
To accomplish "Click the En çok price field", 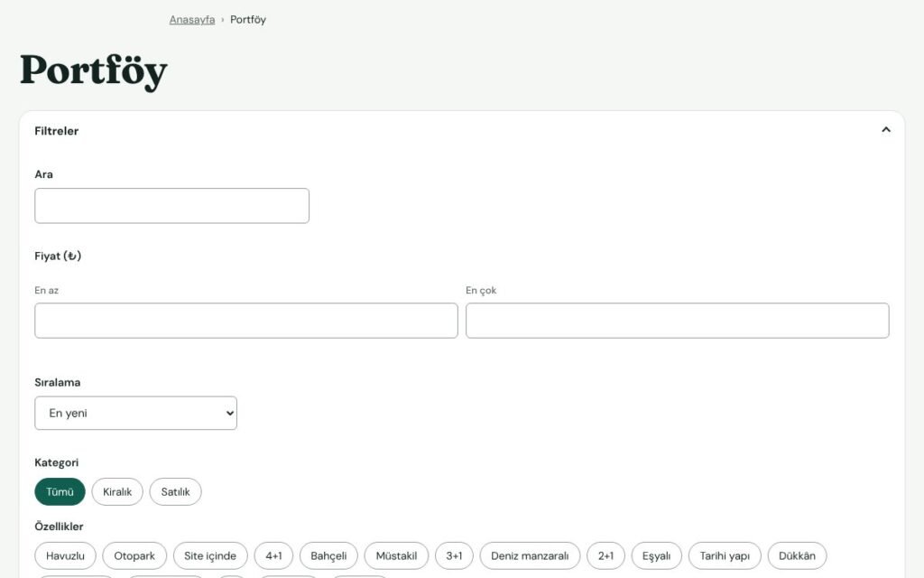I will (678, 321).
